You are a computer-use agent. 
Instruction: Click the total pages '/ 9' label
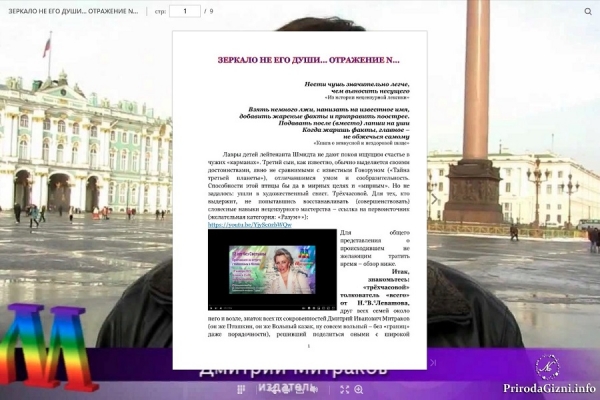pyautogui.click(x=209, y=11)
